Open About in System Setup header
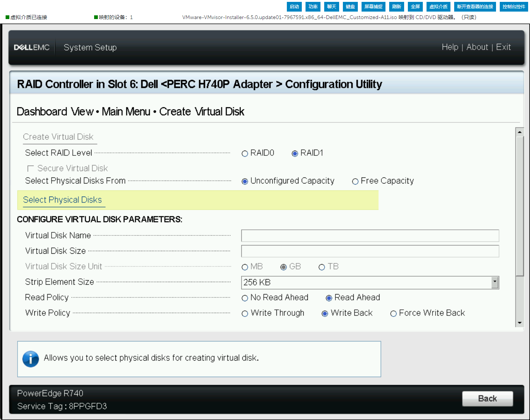The width and height of the screenshot is (530, 420). [x=477, y=47]
